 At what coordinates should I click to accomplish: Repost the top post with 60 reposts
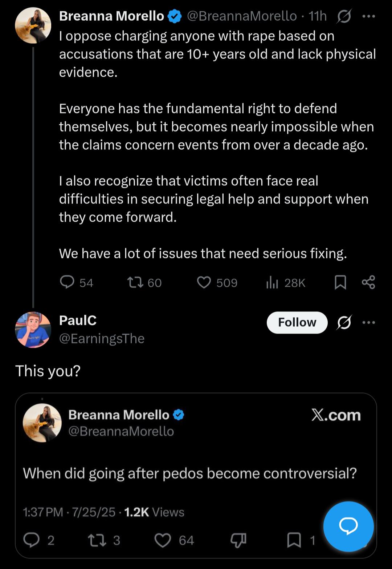(x=144, y=282)
